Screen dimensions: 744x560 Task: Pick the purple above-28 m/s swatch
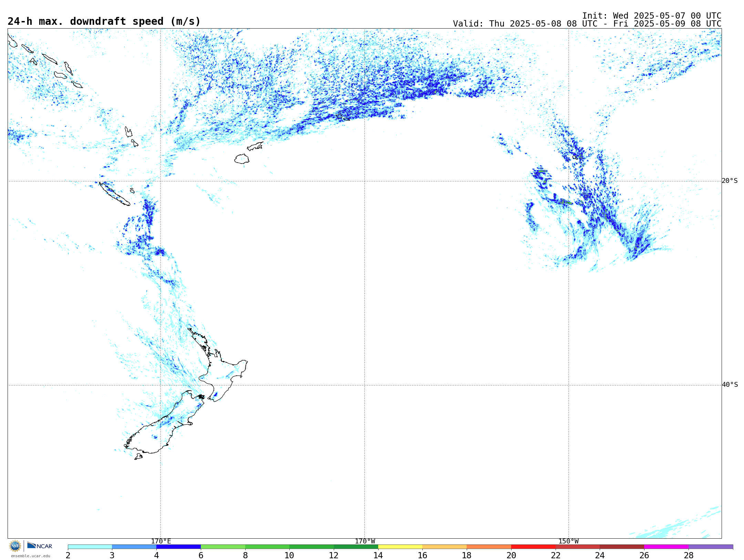pyautogui.click(x=711, y=547)
